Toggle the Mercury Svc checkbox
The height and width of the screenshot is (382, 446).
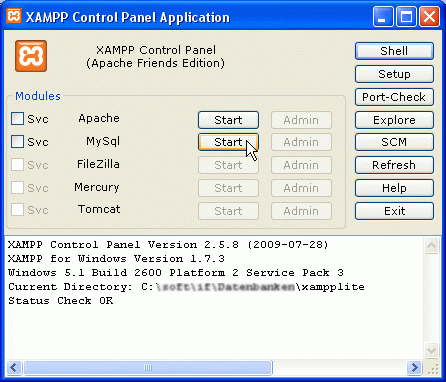pos(17,187)
